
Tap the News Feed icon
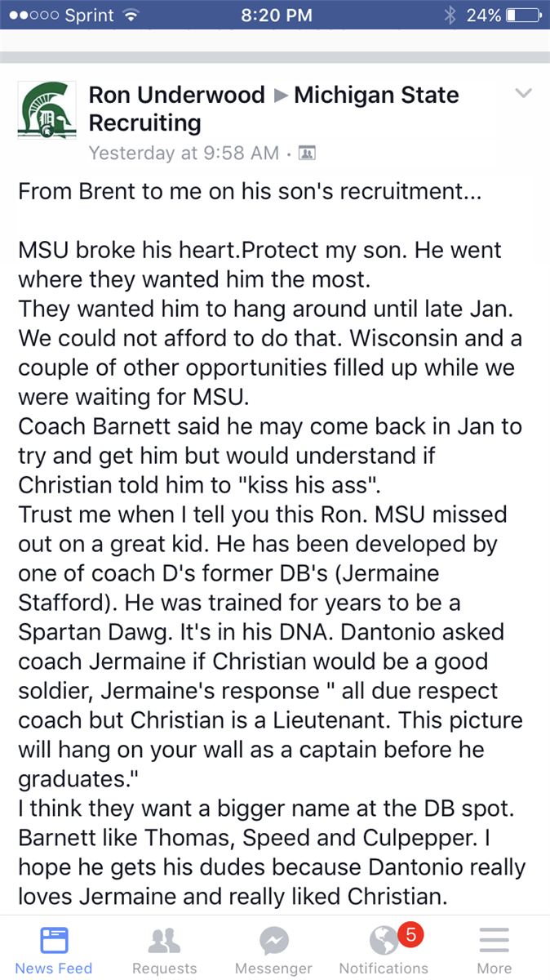tap(54, 941)
